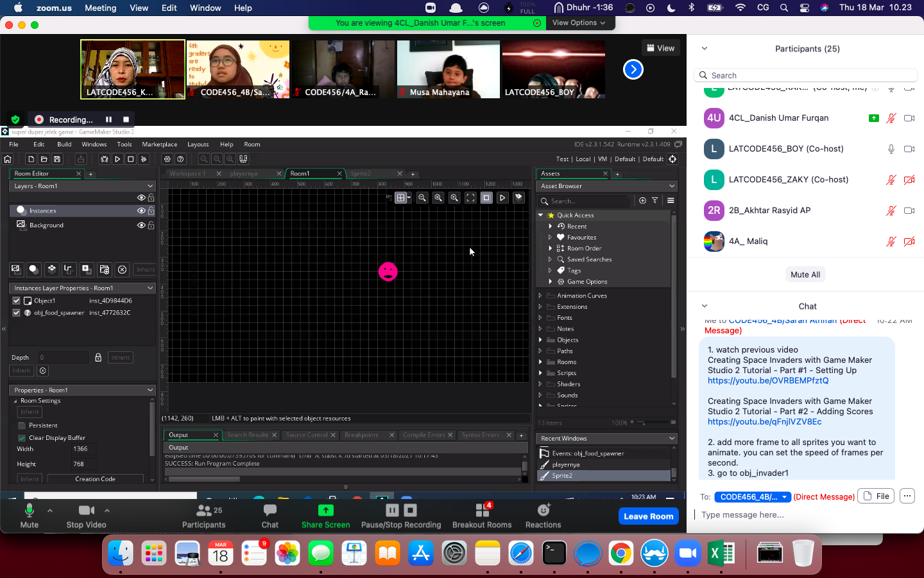
Task: Click GameMaker Open Project folder icon
Action: click(44, 159)
